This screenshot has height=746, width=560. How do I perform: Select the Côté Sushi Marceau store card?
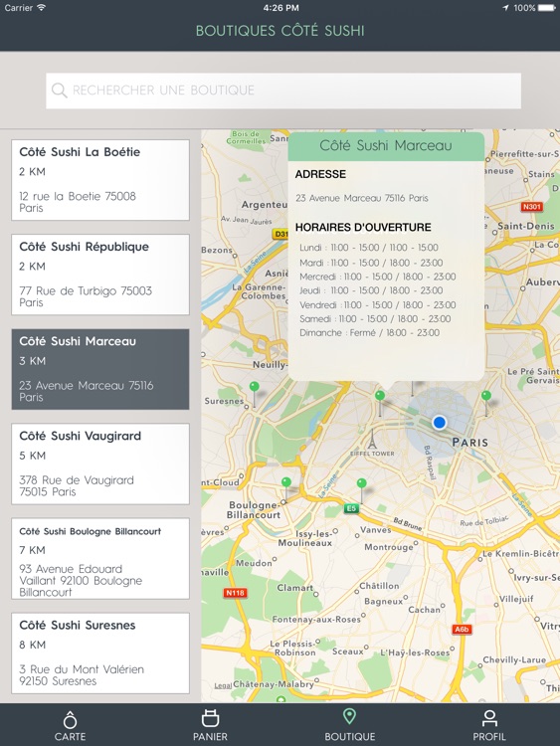click(100, 369)
